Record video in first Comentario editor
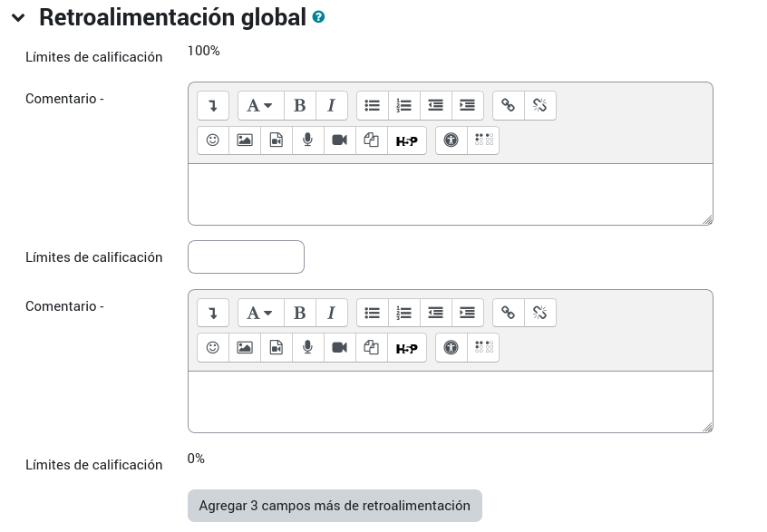767x532 pixels. click(x=339, y=140)
